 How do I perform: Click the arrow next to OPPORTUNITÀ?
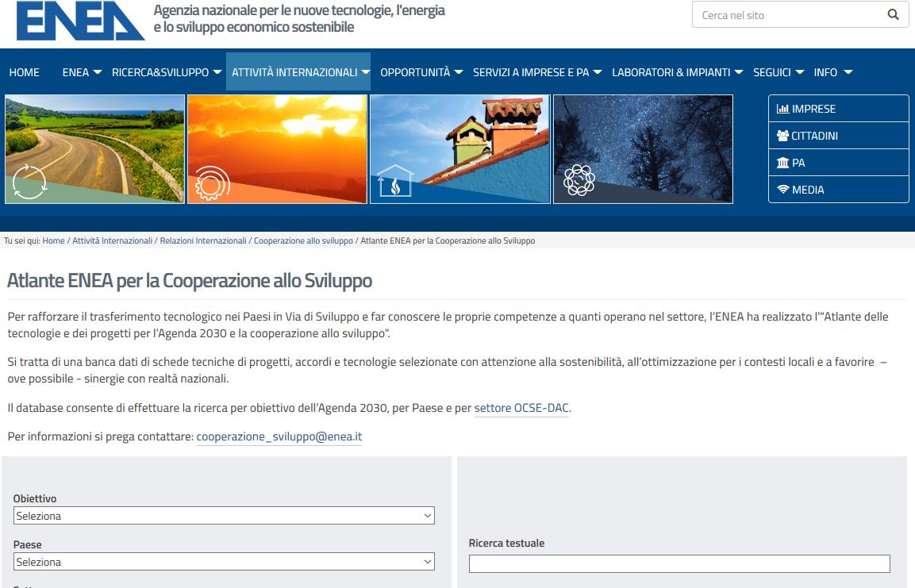459,72
